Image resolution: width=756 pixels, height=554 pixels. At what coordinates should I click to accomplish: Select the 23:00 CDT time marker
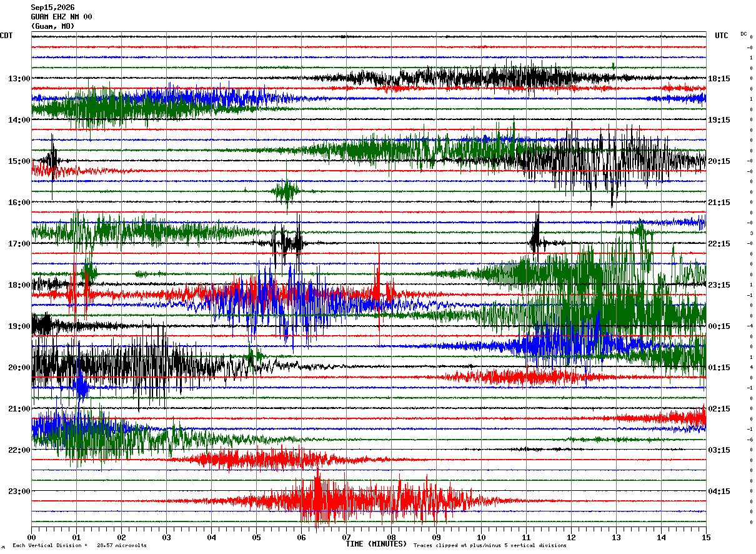[x=19, y=491]
